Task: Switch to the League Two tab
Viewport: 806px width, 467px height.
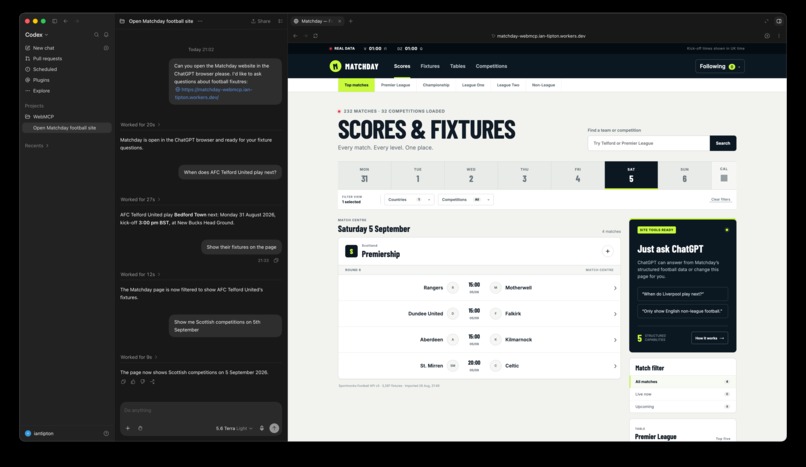Action: pos(508,85)
